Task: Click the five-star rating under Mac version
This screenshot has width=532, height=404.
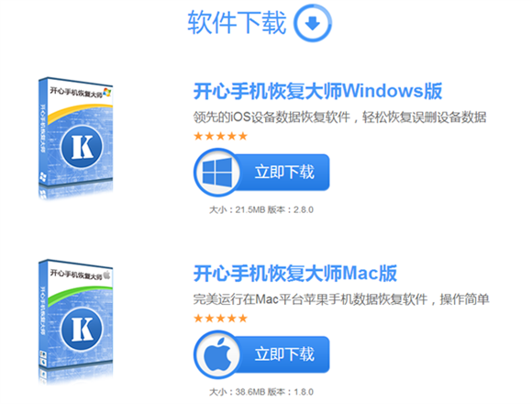Action: 220,319
